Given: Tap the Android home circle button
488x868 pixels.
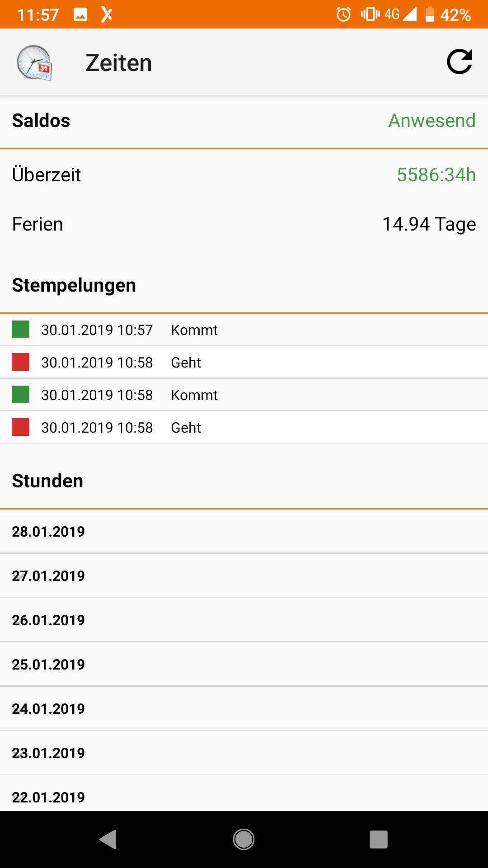Looking at the screenshot, I should pyautogui.click(x=244, y=840).
